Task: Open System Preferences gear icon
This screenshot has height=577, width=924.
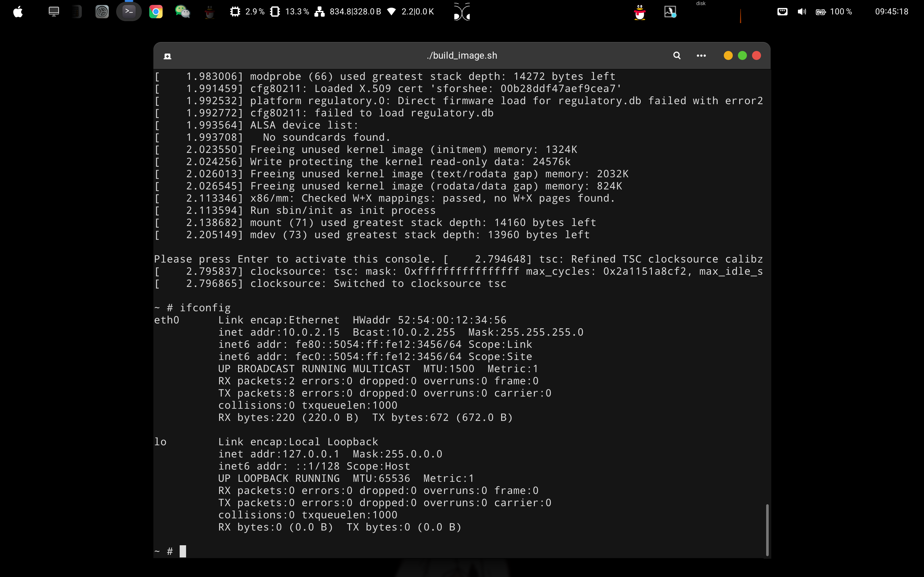Action: click(102, 12)
